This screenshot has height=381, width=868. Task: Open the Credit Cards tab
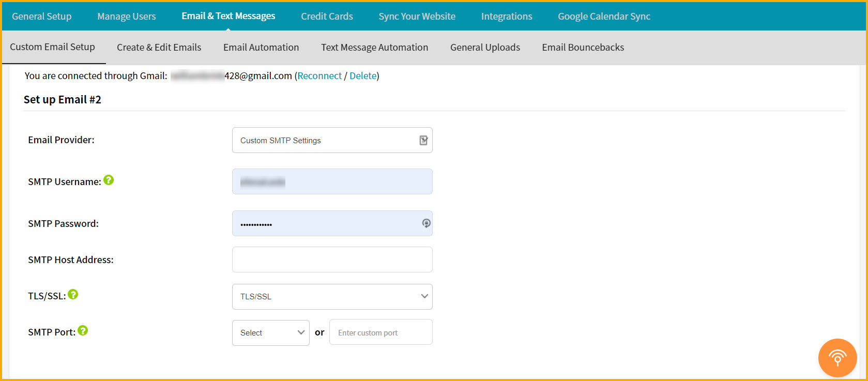point(327,17)
